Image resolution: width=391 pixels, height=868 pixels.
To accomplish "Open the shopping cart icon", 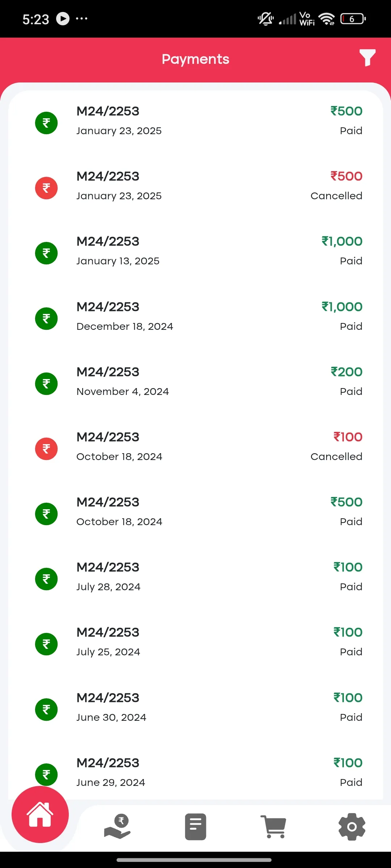I will point(274,827).
